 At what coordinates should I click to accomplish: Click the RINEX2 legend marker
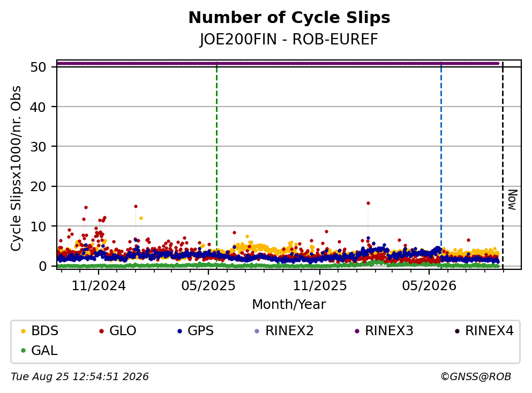click(x=257, y=331)
